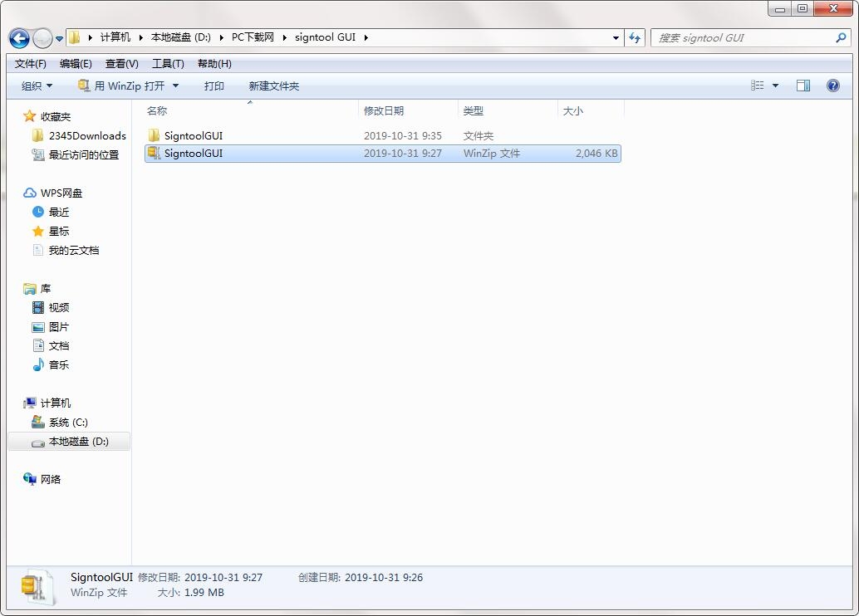Minimize the Explorer window

pos(780,8)
